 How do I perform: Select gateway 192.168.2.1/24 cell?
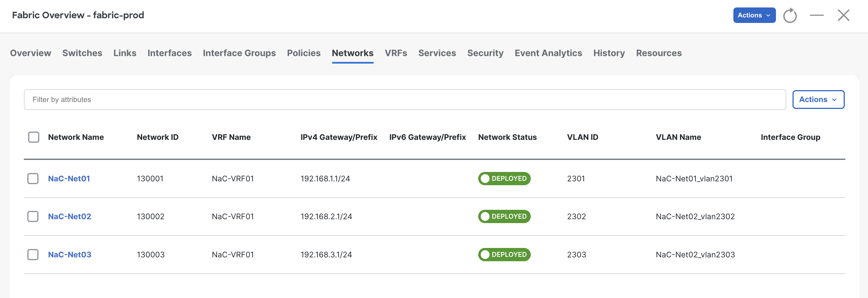click(x=326, y=216)
